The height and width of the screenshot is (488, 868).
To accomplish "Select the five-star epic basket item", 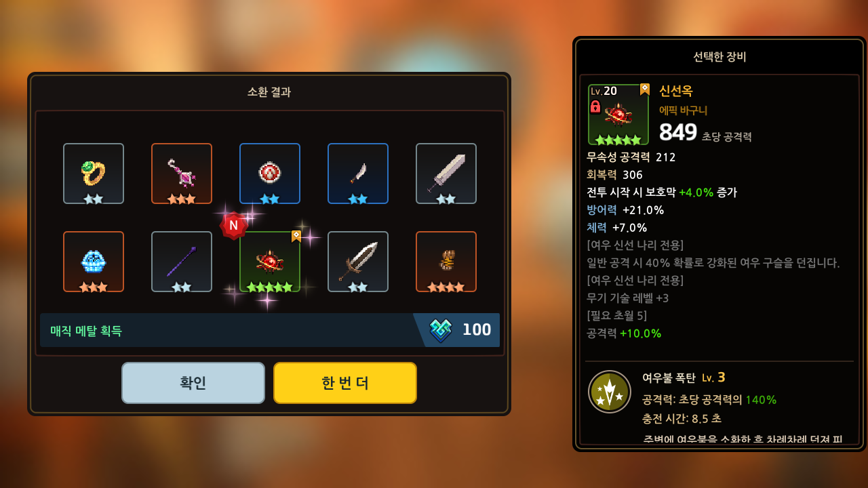I will 270,262.
